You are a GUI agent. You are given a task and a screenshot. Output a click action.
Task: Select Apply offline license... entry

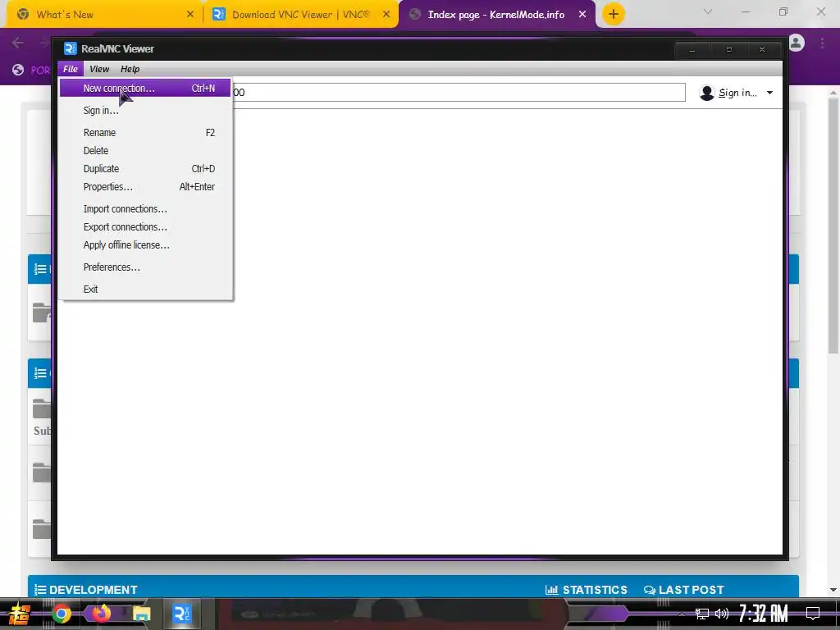tap(145, 244)
